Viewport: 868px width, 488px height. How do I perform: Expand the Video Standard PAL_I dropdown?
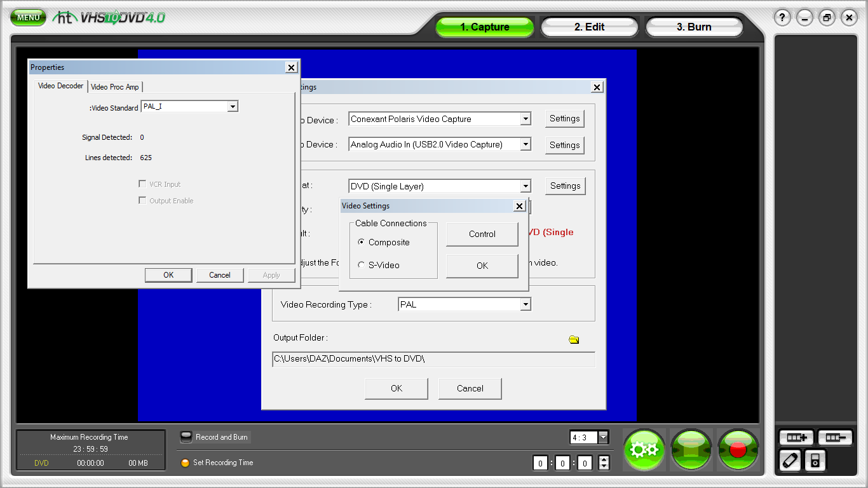[233, 107]
